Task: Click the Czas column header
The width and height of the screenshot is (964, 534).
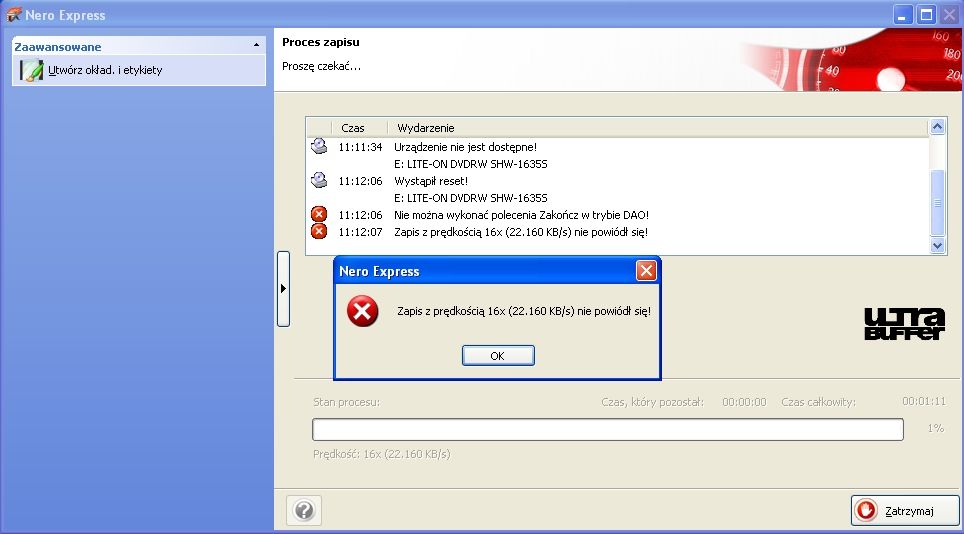Action: (353, 128)
